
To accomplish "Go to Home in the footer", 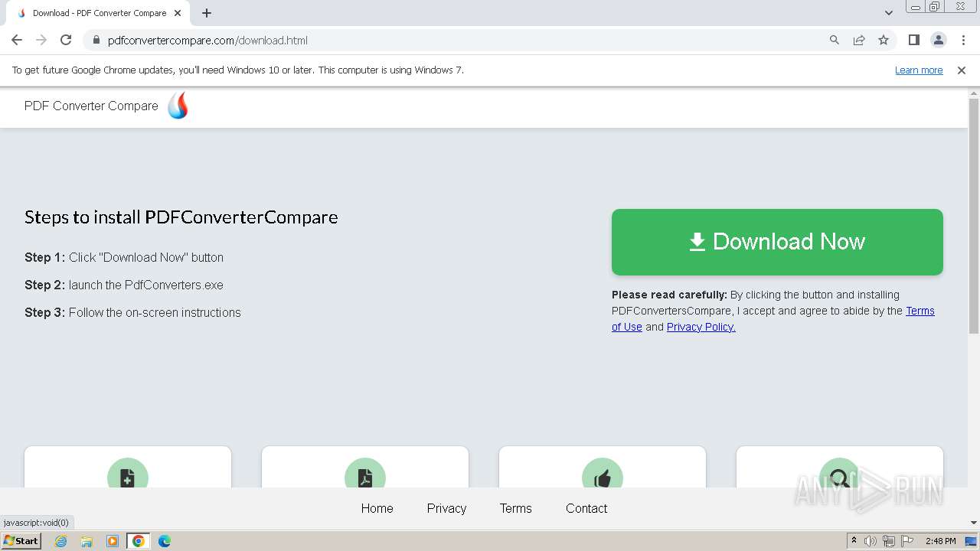I will [377, 508].
